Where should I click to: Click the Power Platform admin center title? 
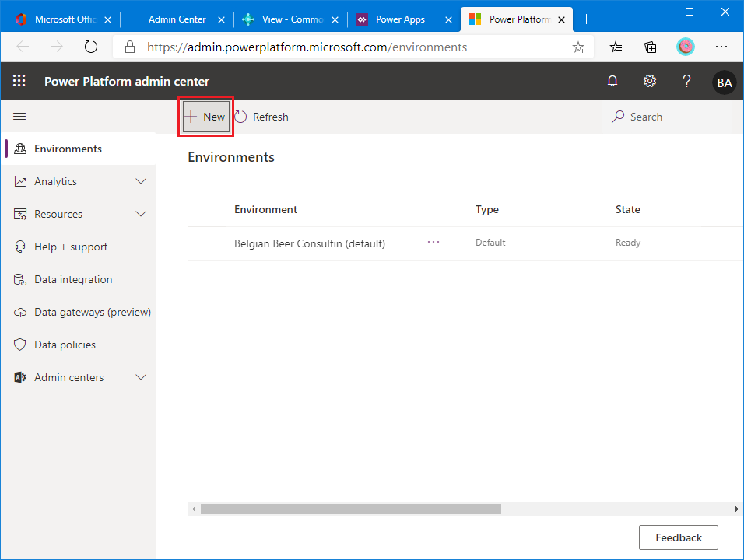click(x=127, y=82)
